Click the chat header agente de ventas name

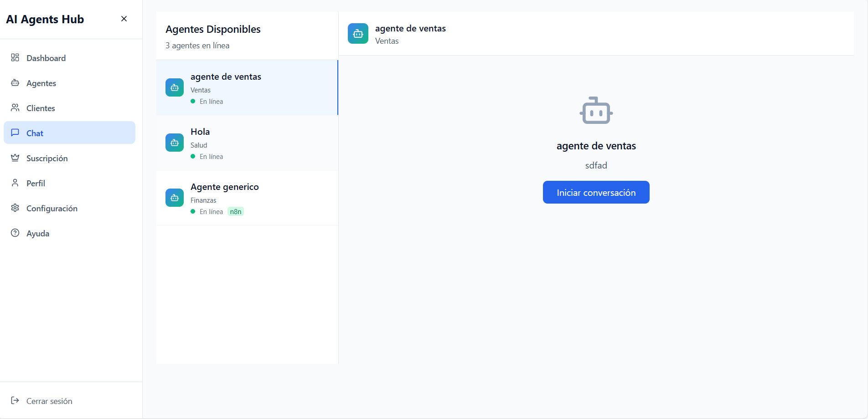pyautogui.click(x=410, y=28)
